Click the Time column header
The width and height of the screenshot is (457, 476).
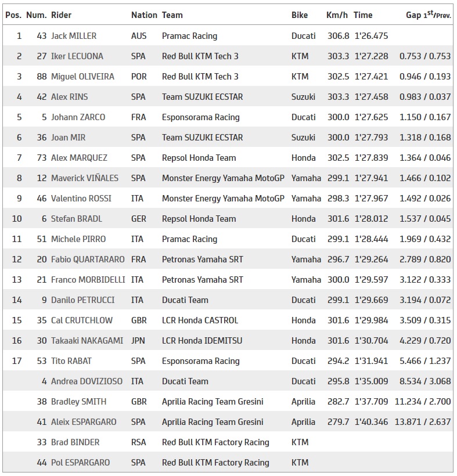[363, 15]
